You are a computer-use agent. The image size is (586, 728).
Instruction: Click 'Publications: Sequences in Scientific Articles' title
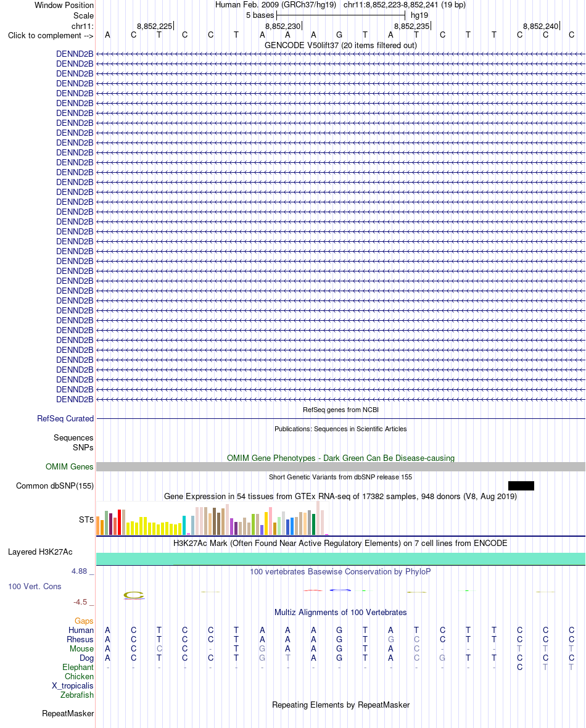pyautogui.click(x=340, y=429)
